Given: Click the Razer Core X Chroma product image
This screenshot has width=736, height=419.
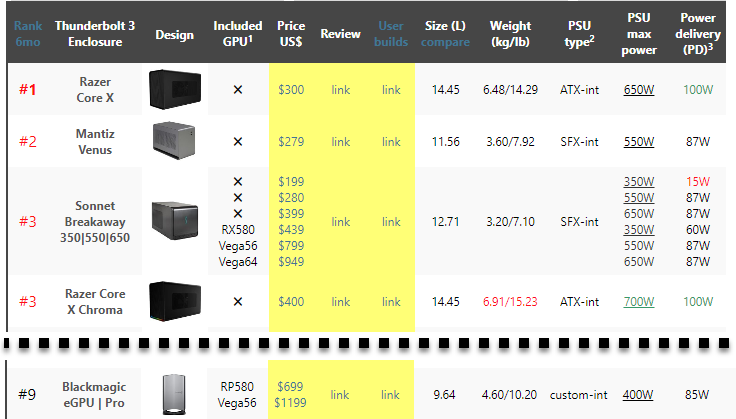Looking at the screenshot, I should [175, 301].
